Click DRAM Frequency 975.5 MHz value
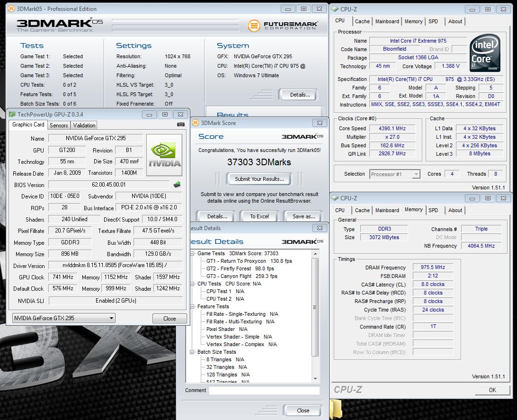This screenshot has height=420, width=517. coord(433,268)
